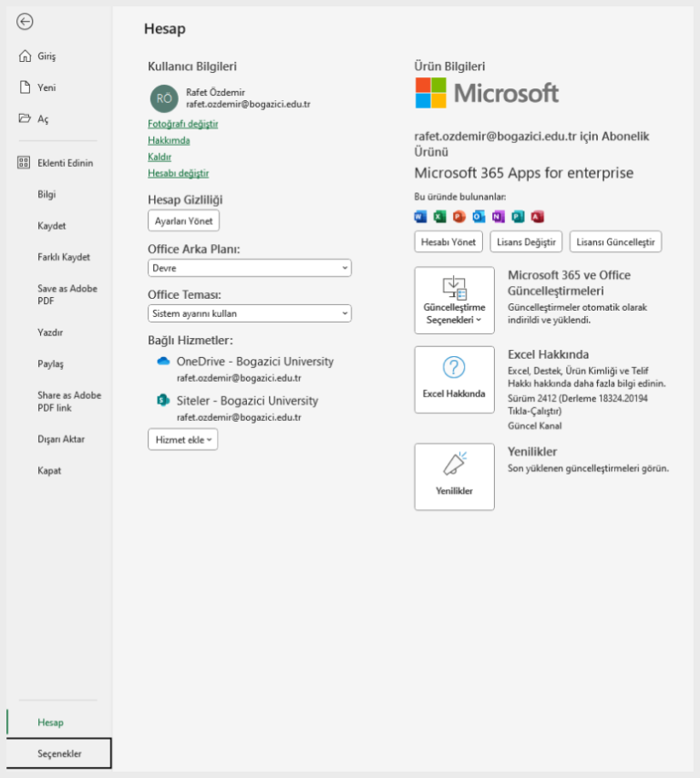Click the Word app icon
This screenshot has height=778, width=700.
(420, 216)
